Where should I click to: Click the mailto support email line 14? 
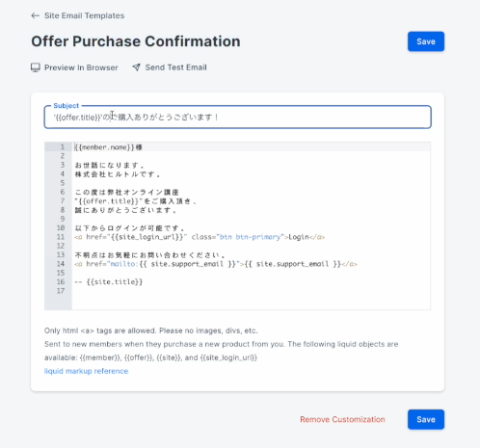(216, 264)
